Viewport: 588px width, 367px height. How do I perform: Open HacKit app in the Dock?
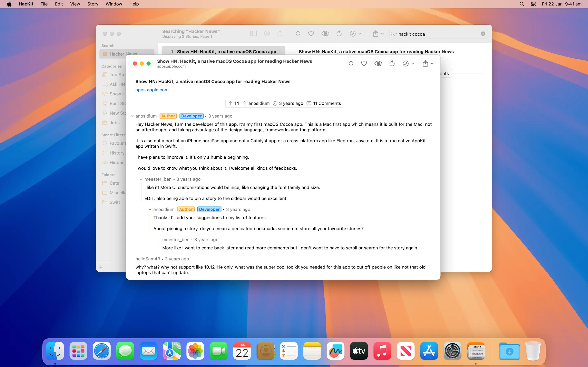(x=476, y=351)
